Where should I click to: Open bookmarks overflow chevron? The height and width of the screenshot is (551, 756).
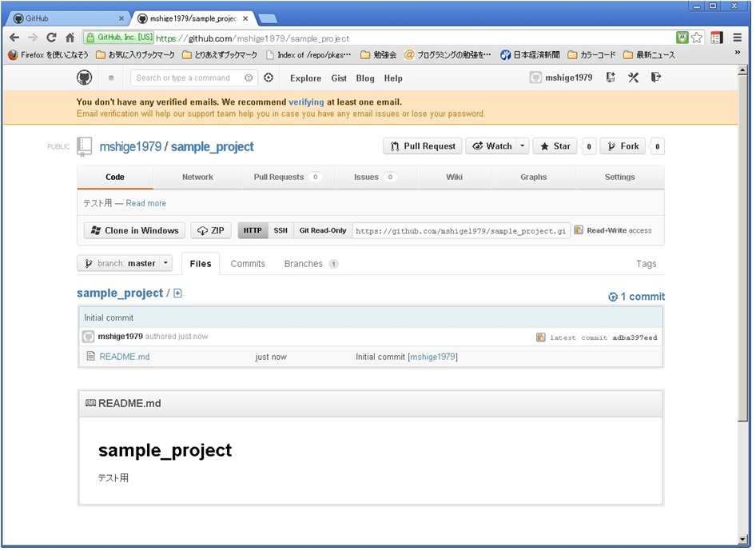tap(738, 53)
